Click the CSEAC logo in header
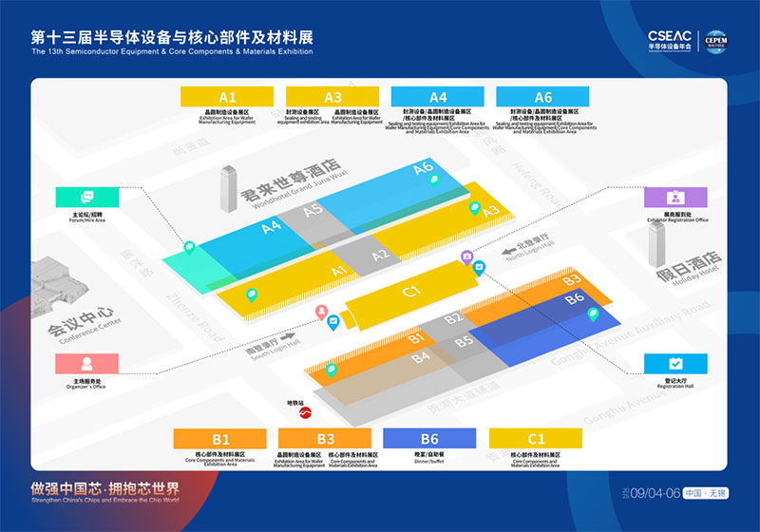 point(670,38)
